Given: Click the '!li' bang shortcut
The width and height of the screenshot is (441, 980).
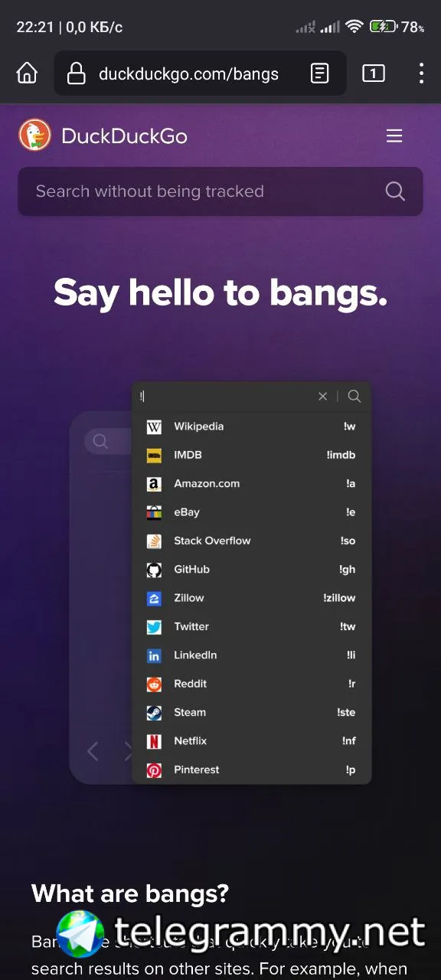Looking at the screenshot, I should pyautogui.click(x=351, y=655).
